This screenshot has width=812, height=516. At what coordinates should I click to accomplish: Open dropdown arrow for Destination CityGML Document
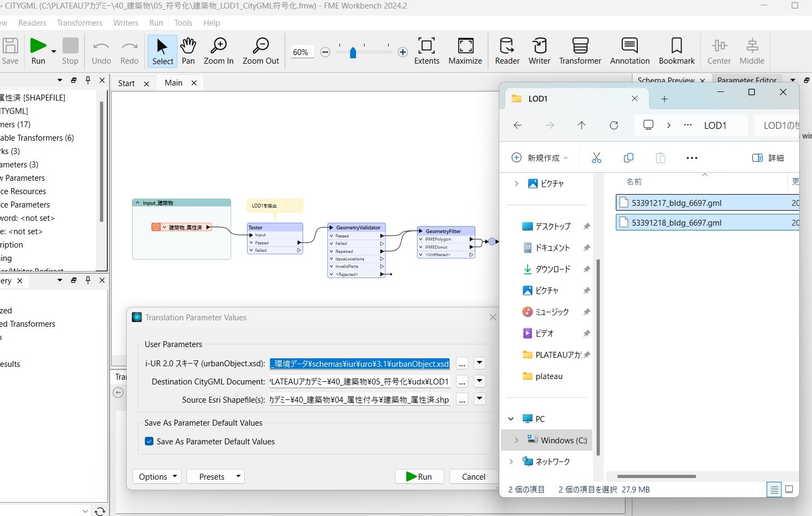pyautogui.click(x=480, y=382)
